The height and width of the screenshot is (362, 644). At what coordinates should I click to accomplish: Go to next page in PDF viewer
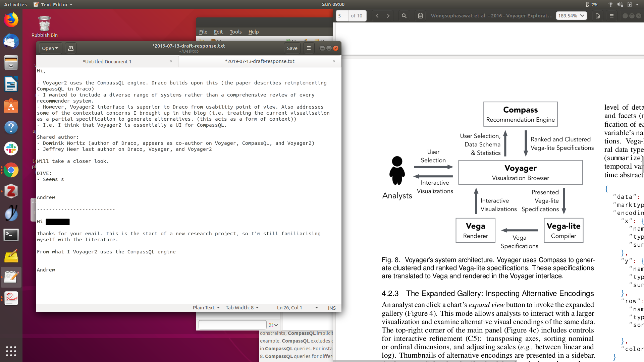(388, 16)
